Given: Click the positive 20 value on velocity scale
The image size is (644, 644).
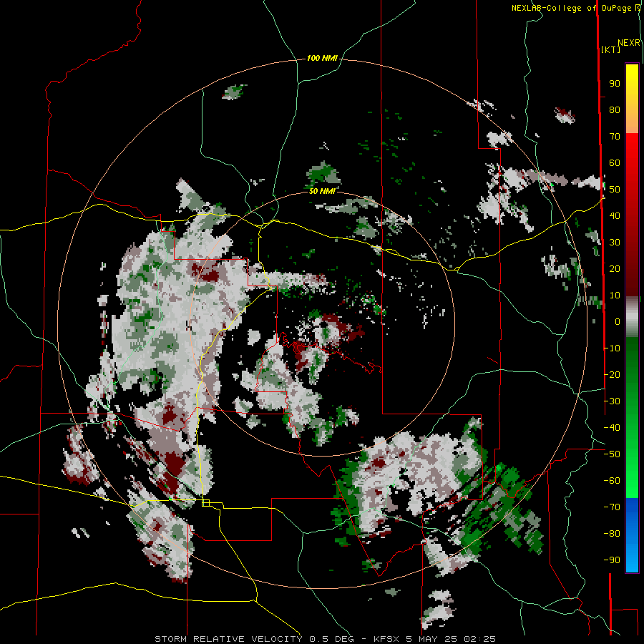Looking at the screenshot, I should [615, 268].
